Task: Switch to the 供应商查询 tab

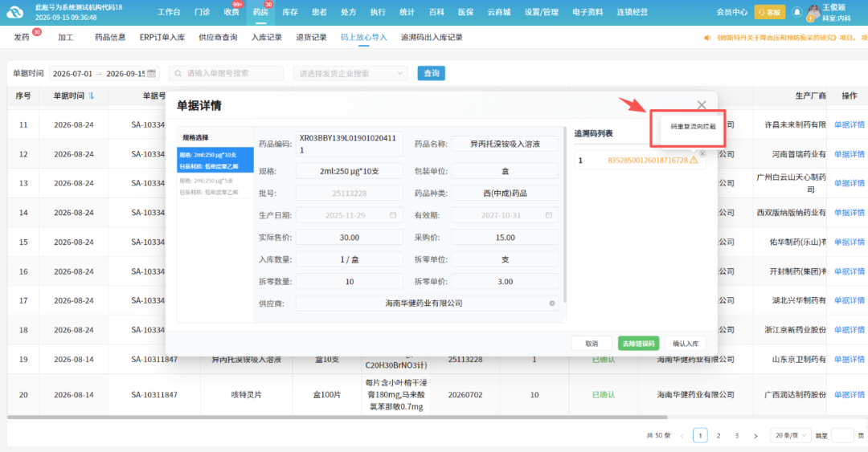Action: [x=218, y=37]
